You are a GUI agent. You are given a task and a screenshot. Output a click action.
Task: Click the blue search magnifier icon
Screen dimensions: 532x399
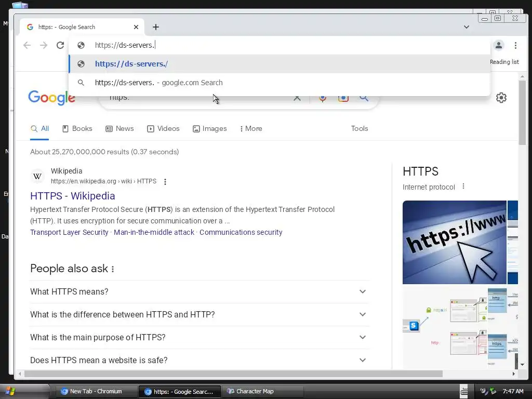(x=364, y=98)
